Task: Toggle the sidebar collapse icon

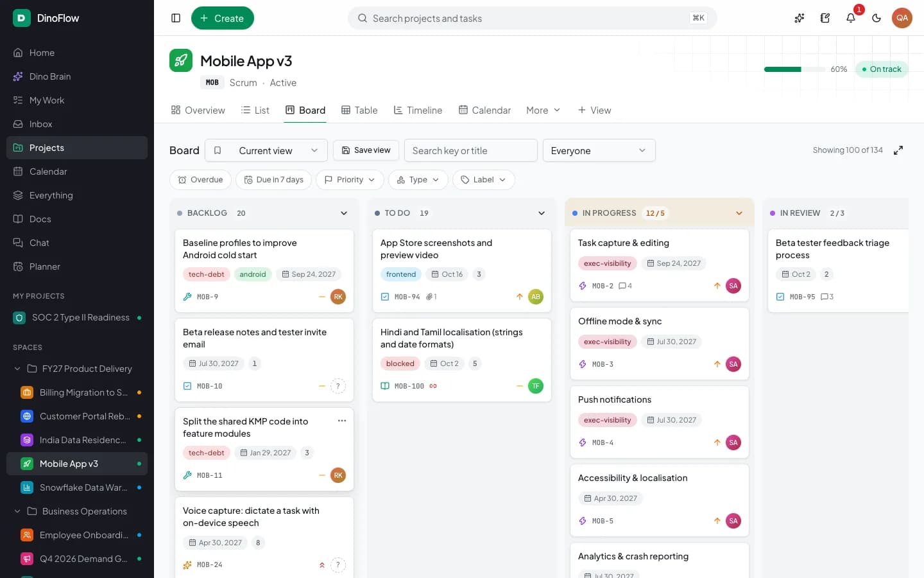Action: pos(176,18)
